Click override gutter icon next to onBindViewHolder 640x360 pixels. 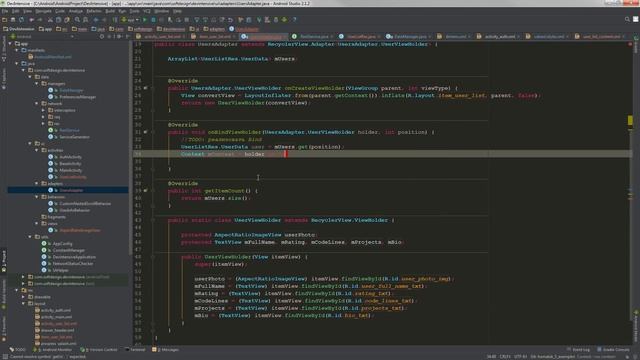(x=145, y=132)
